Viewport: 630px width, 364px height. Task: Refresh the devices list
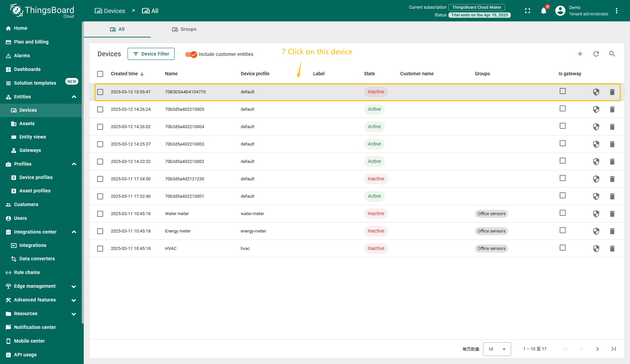[x=596, y=54]
